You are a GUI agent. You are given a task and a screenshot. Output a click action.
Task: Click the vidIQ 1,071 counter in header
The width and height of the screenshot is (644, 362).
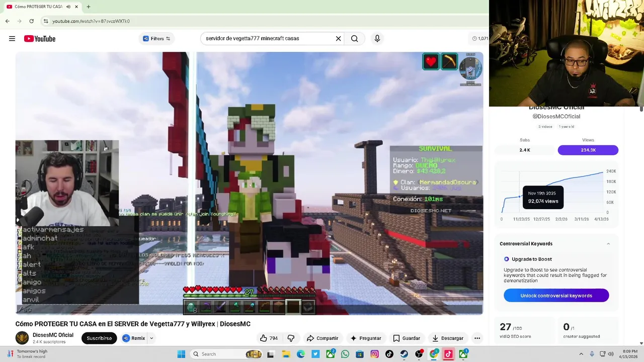pyautogui.click(x=480, y=39)
